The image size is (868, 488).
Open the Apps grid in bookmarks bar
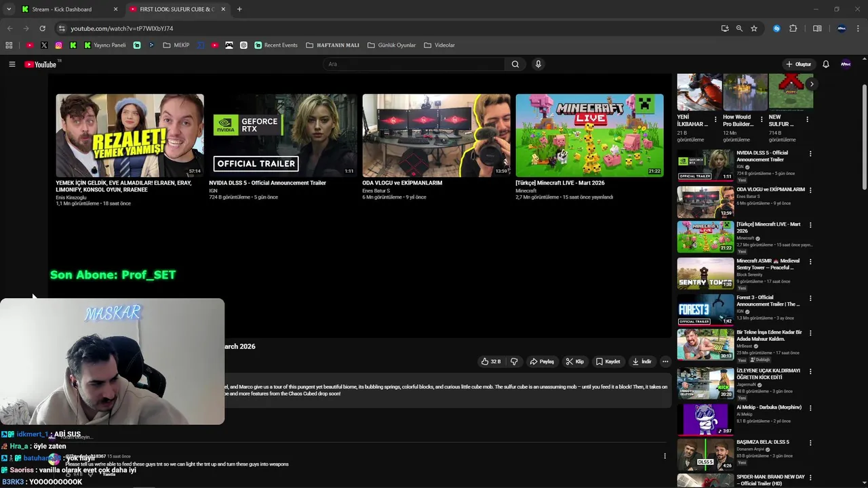point(9,45)
